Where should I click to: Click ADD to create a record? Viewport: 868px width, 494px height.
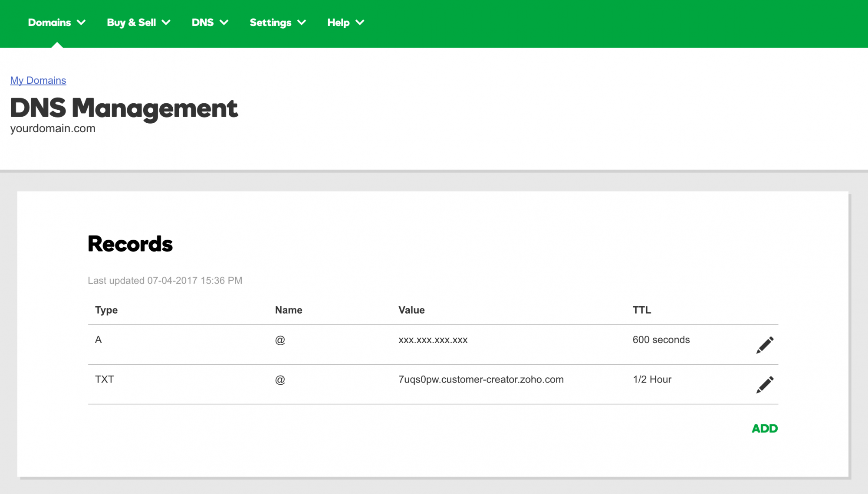pyautogui.click(x=764, y=429)
